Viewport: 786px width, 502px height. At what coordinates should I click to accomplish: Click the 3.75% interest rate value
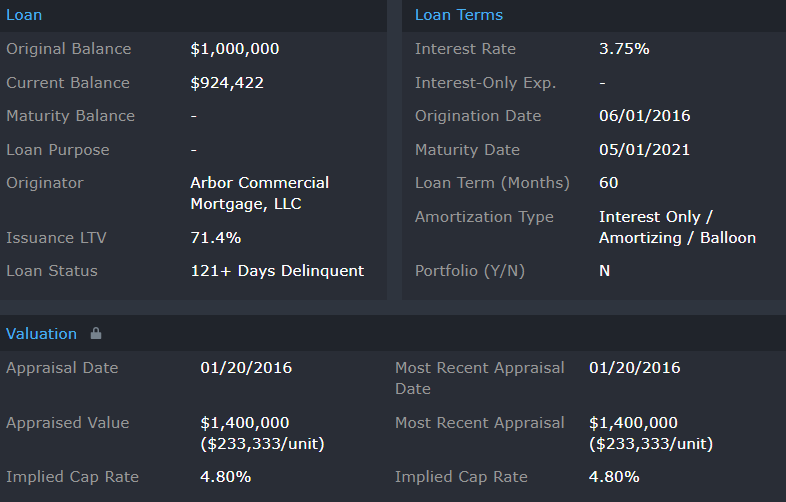click(624, 49)
